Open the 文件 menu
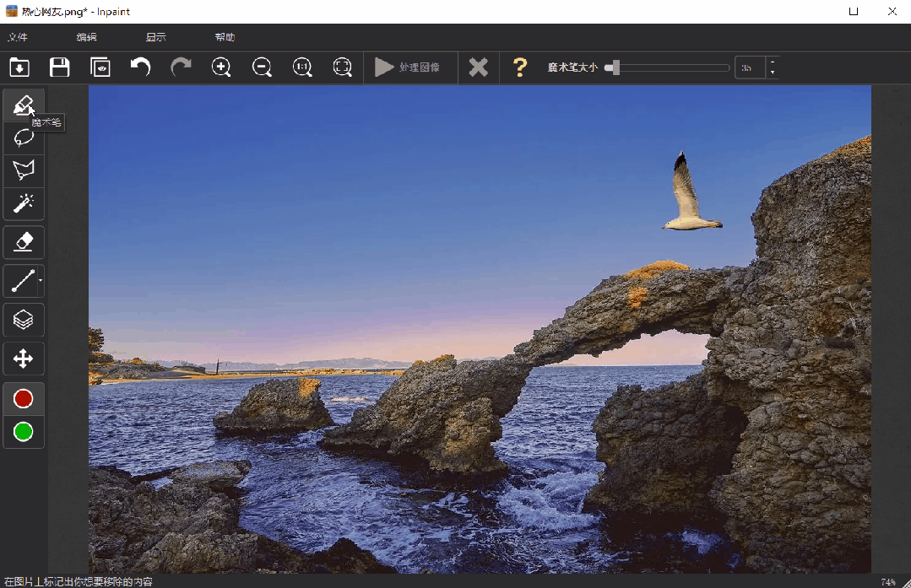Image resolution: width=911 pixels, height=588 pixels. click(18, 37)
